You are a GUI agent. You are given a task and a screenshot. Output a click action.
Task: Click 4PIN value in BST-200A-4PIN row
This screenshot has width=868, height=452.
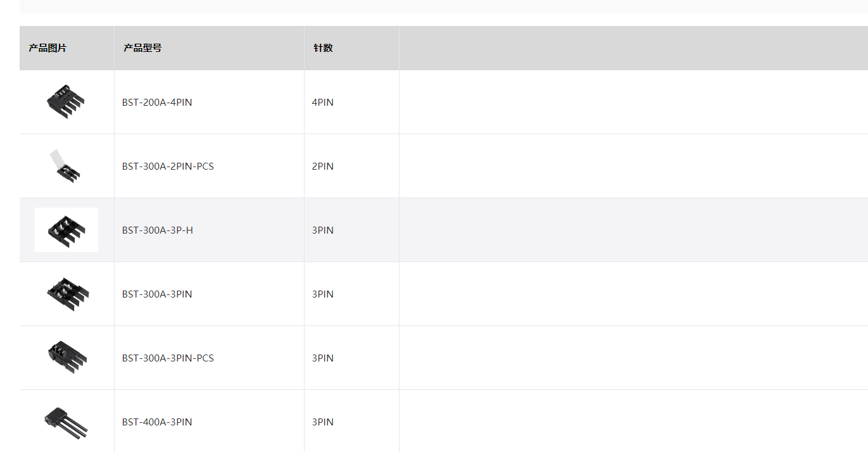[x=323, y=103]
